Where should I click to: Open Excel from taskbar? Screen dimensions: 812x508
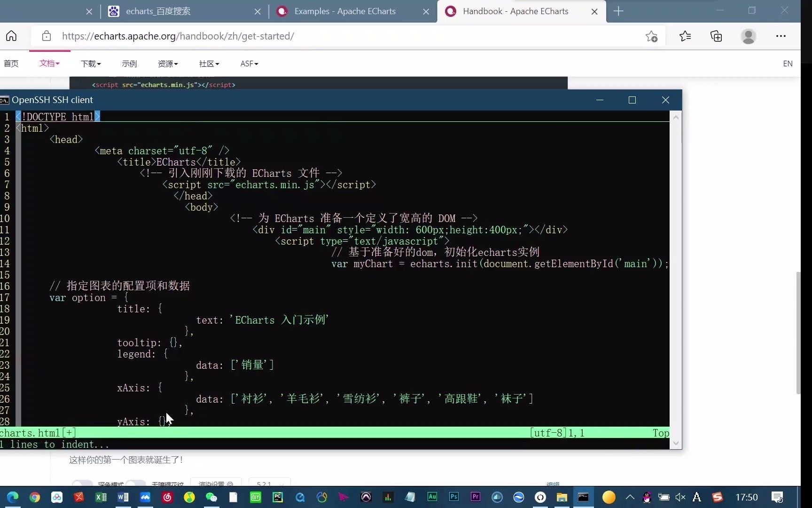tap(101, 497)
